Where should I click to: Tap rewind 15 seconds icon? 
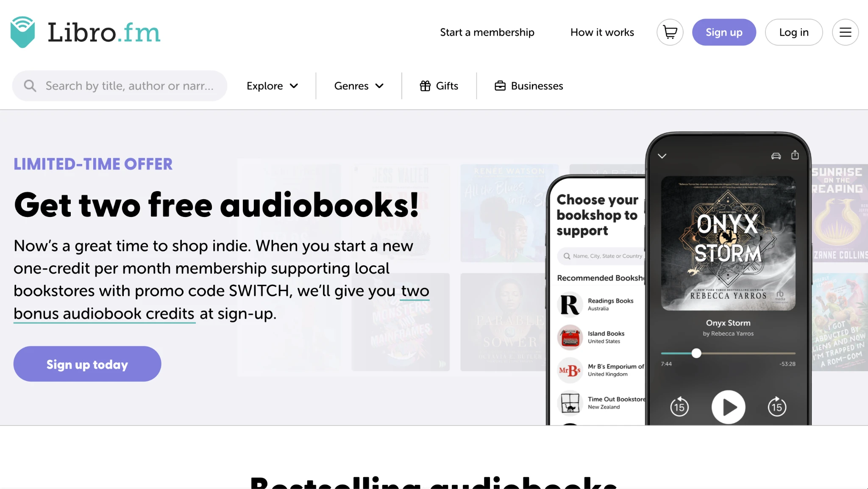click(679, 407)
